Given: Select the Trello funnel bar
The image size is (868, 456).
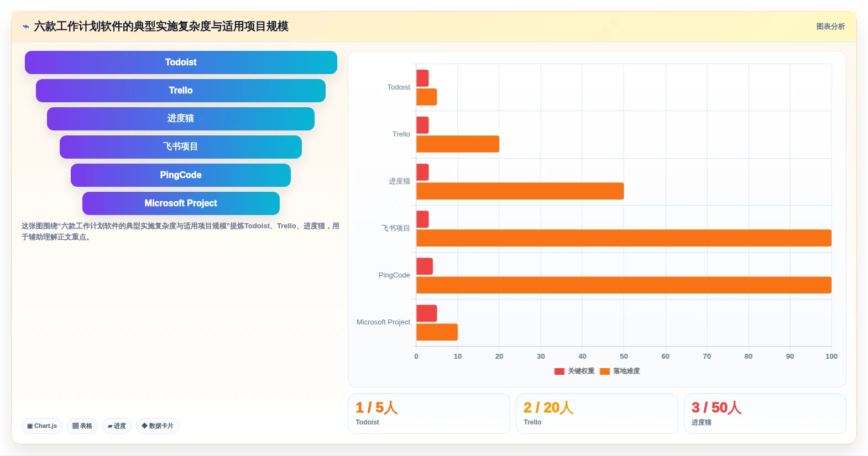Looking at the screenshot, I should 181,91.
